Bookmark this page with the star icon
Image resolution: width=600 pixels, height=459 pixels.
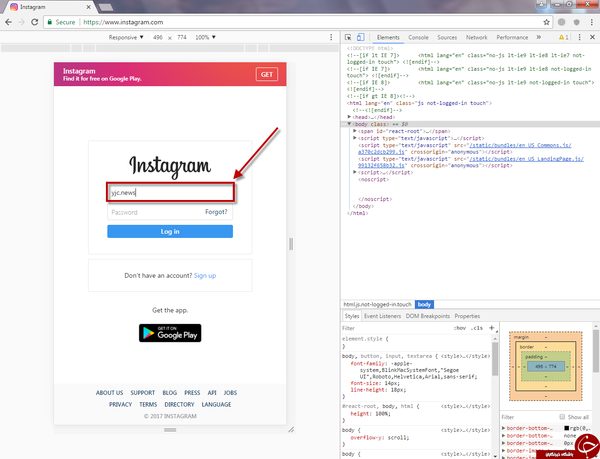pyautogui.click(x=546, y=22)
